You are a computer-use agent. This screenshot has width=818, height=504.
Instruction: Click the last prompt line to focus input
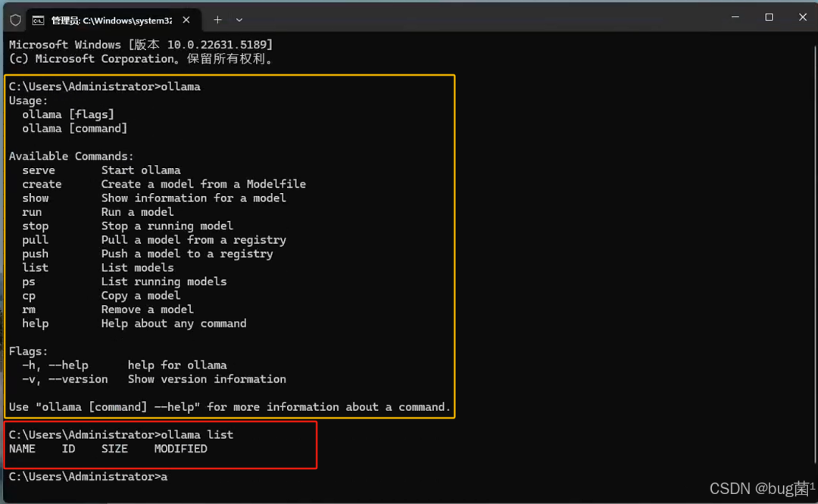click(x=88, y=477)
